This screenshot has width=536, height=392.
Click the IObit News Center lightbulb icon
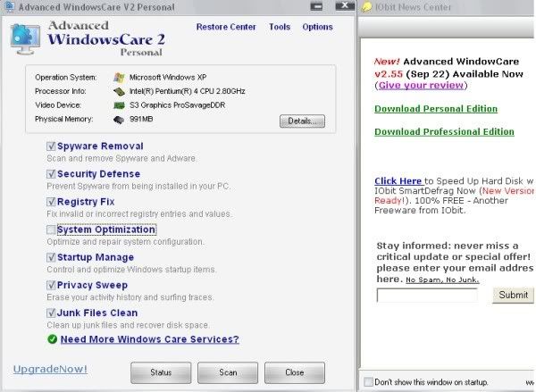[367, 7]
